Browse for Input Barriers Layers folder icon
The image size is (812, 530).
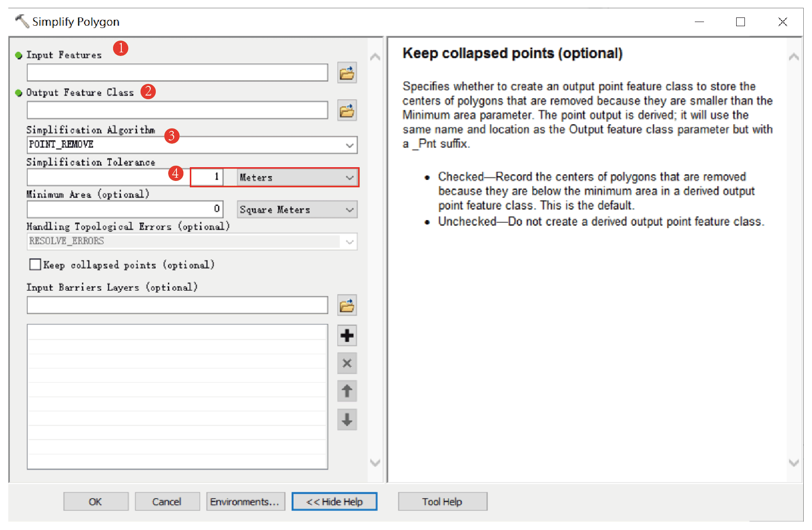tap(346, 306)
